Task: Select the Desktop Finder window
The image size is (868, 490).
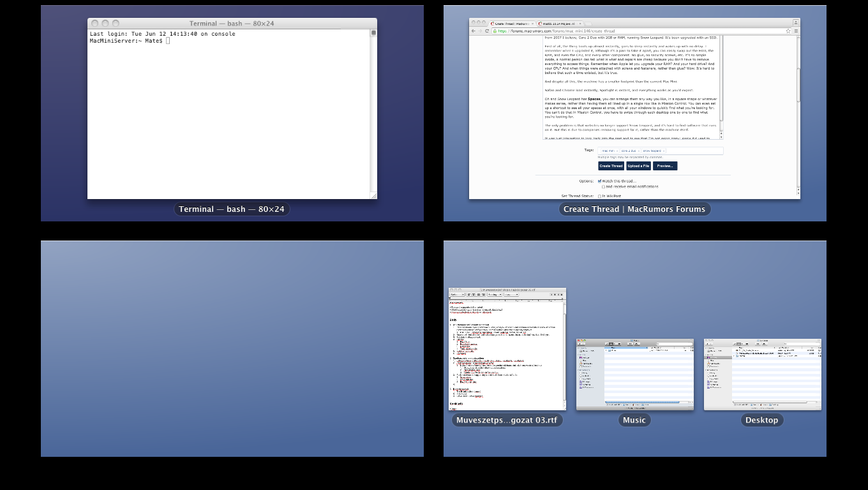Action: (x=762, y=375)
